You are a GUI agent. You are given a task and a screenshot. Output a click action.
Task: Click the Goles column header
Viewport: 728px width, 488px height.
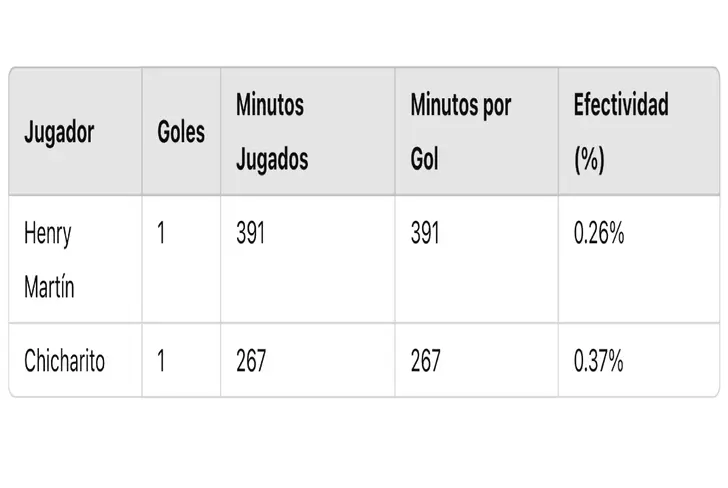pos(181,132)
